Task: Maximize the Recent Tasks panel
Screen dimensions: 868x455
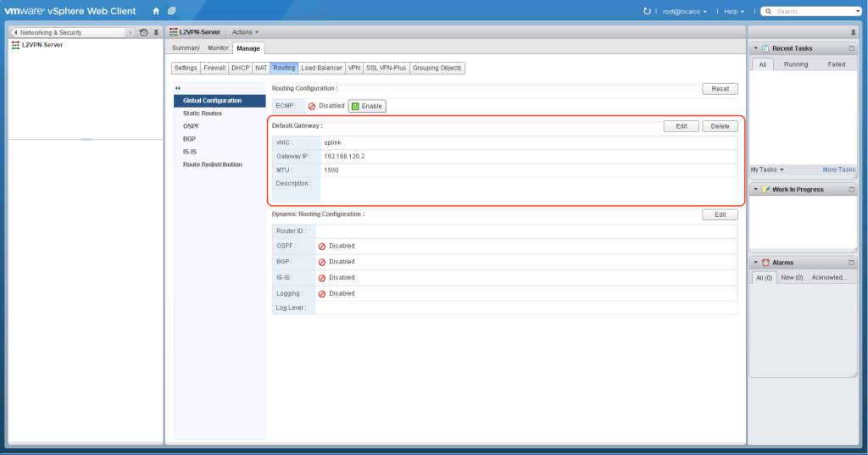Action: coord(851,48)
